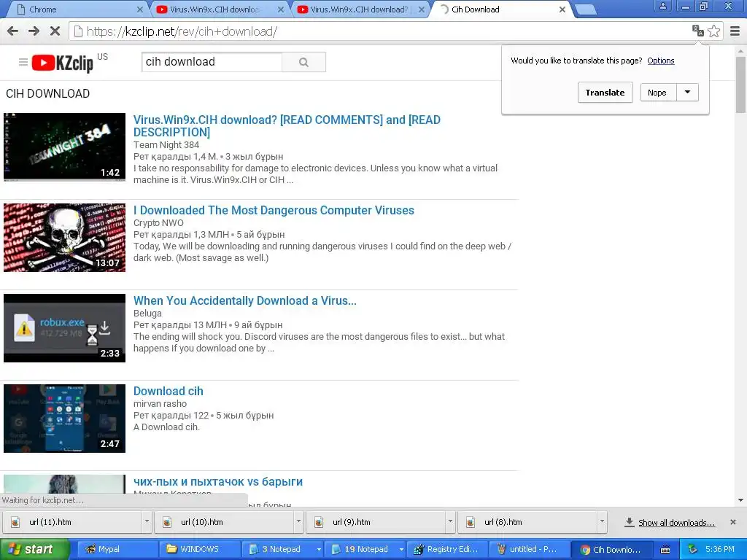Open the WINDOWS folder taskbar item
747x560 pixels.
click(x=199, y=550)
